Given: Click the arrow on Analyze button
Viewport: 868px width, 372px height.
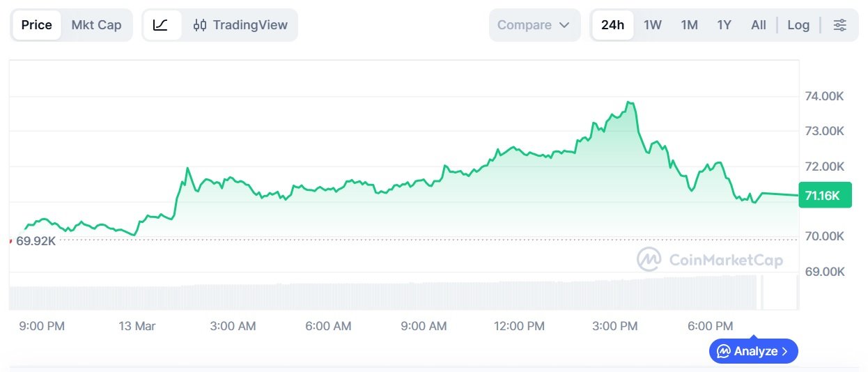Looking at the screenshot, I should [x=785, y=351].
